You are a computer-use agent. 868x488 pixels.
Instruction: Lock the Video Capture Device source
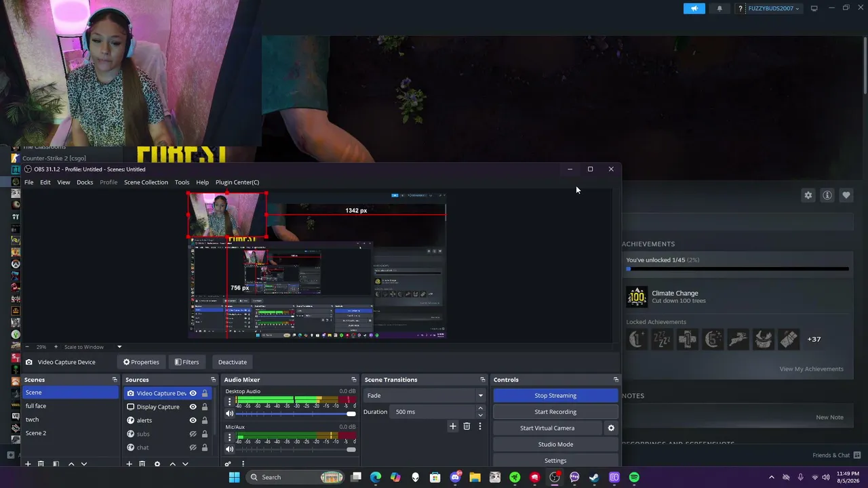[204, 393]
